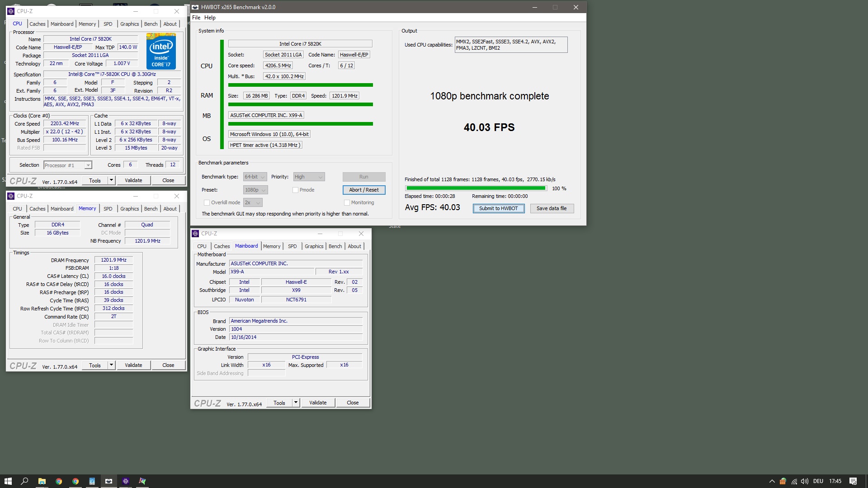Open the Windows Start menu
This screenshot has height=488, width=868.
8,481
